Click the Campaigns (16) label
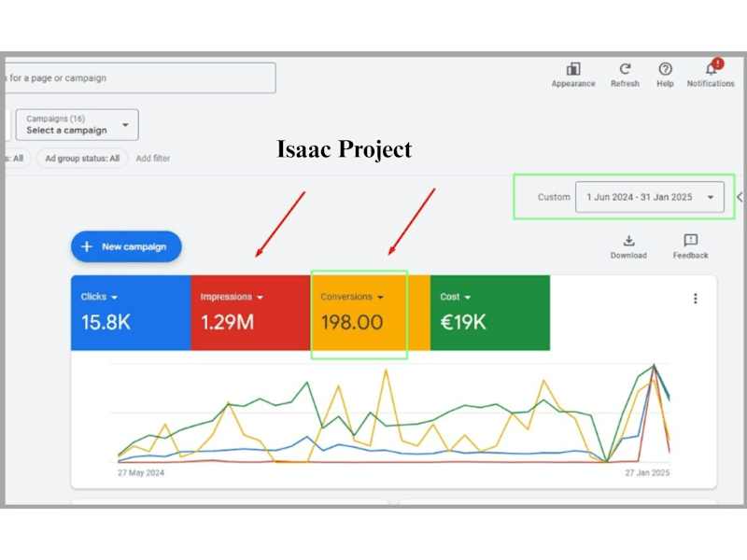747x560 pixels. tap(56, 119)
